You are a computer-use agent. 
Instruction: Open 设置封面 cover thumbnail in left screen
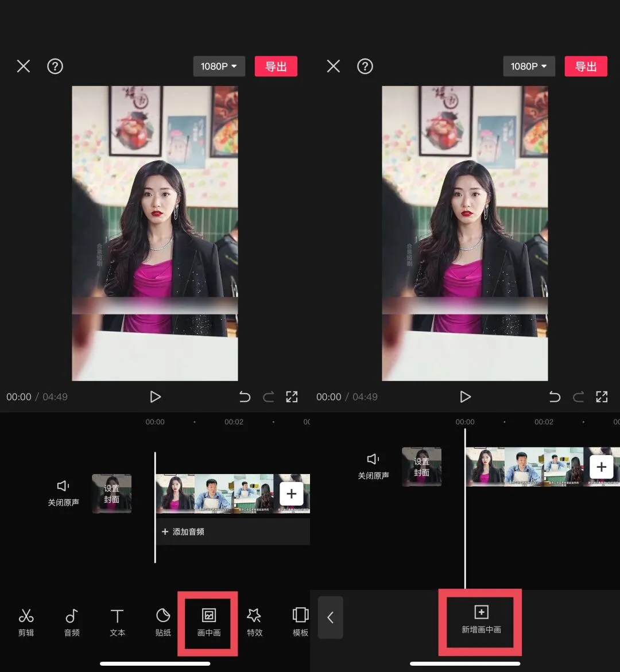(x=111, y=494)
